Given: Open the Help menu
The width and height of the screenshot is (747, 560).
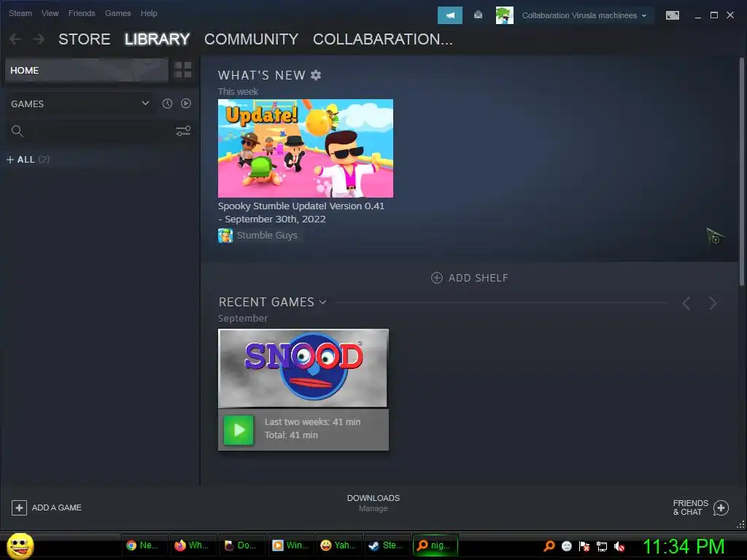Looking at the screenshot, I should point(149,13).
